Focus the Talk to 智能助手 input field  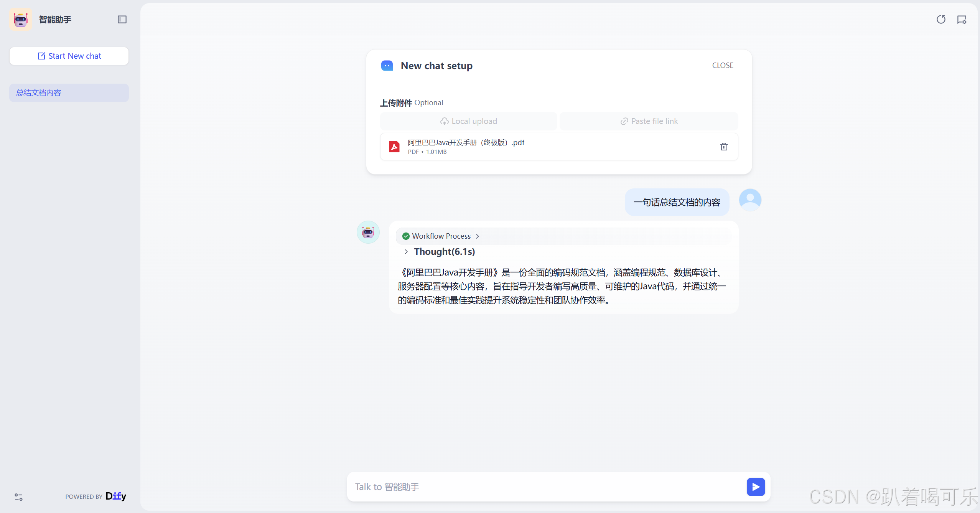[548, 487]
